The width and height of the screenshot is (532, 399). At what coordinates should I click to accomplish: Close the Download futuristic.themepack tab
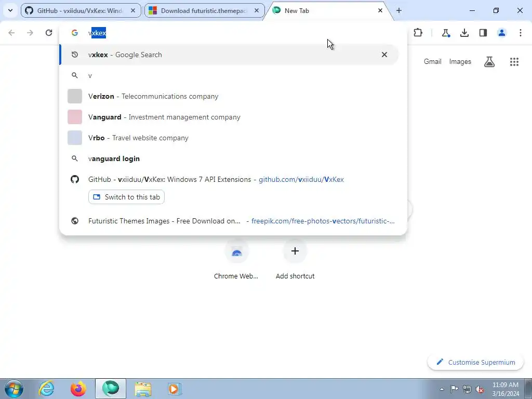coord(257,10)
